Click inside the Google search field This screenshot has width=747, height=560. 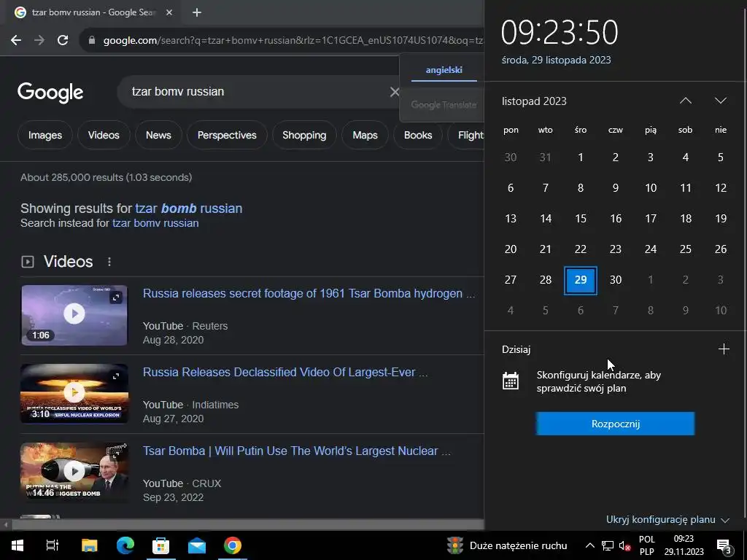point(258,91)
